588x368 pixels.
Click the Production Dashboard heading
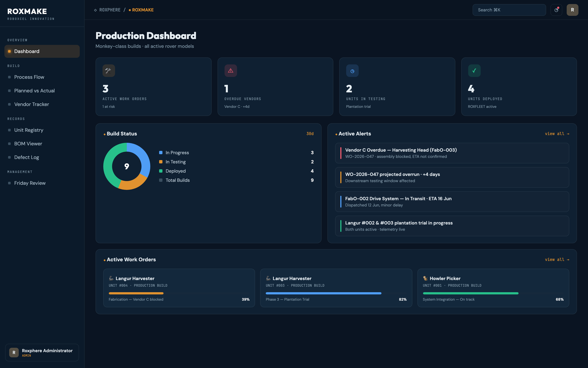[146, 36]
